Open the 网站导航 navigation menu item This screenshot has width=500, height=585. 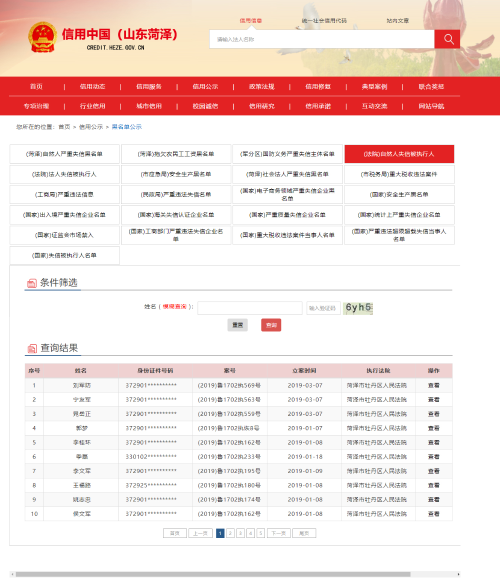tap(431, 106)
